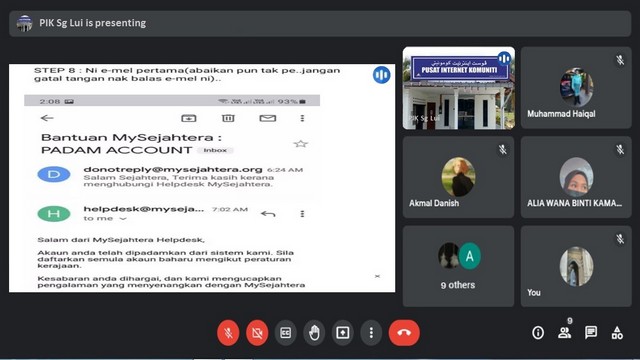
Task: Show the people participants panel
Action: click(x=564, y=333)
